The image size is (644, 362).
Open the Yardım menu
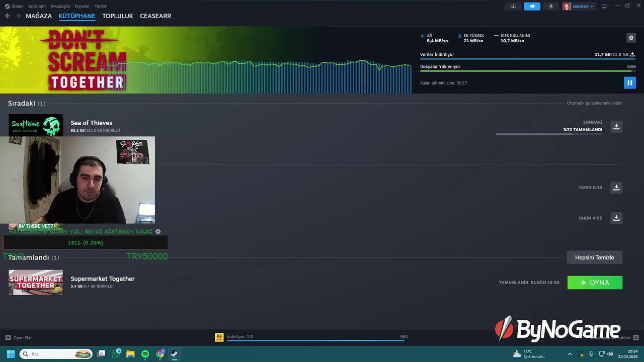click(101, 6)
